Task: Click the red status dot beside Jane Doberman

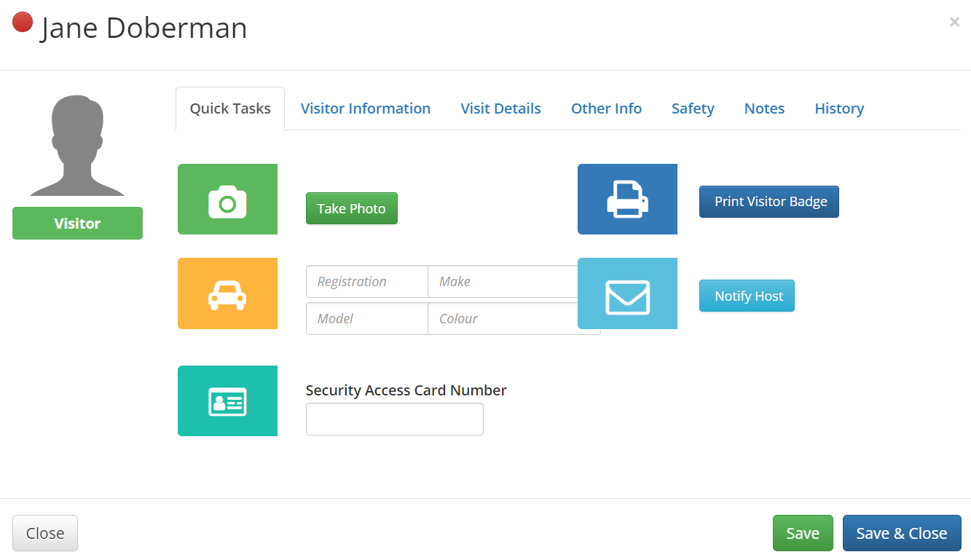Action: (23, 23)
